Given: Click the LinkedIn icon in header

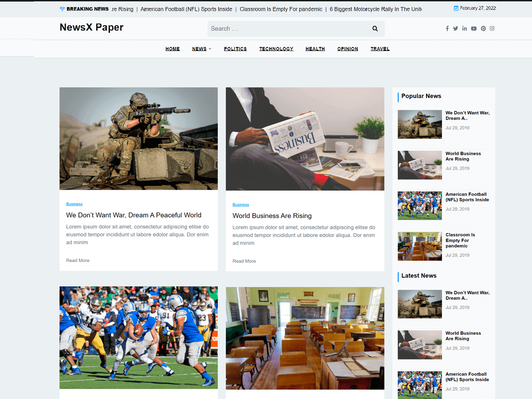Looking at the screenshot, I should pyautogui.click(x=464, y=28).
